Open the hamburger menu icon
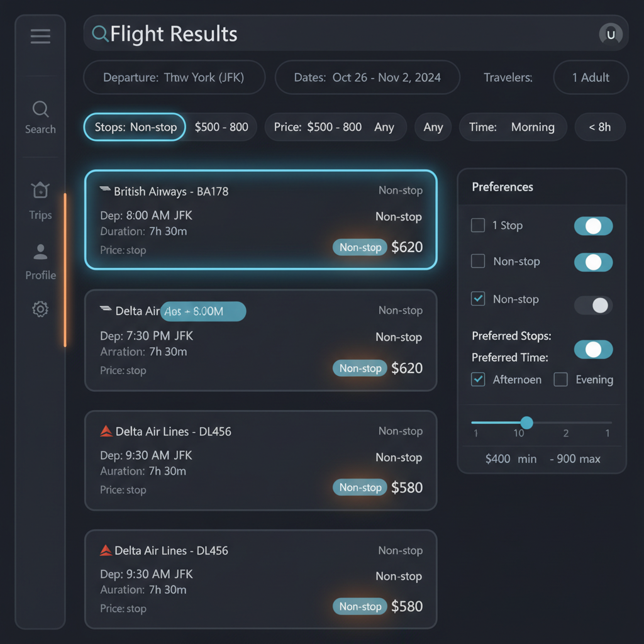Screen dimensions: 644x644 40,36
